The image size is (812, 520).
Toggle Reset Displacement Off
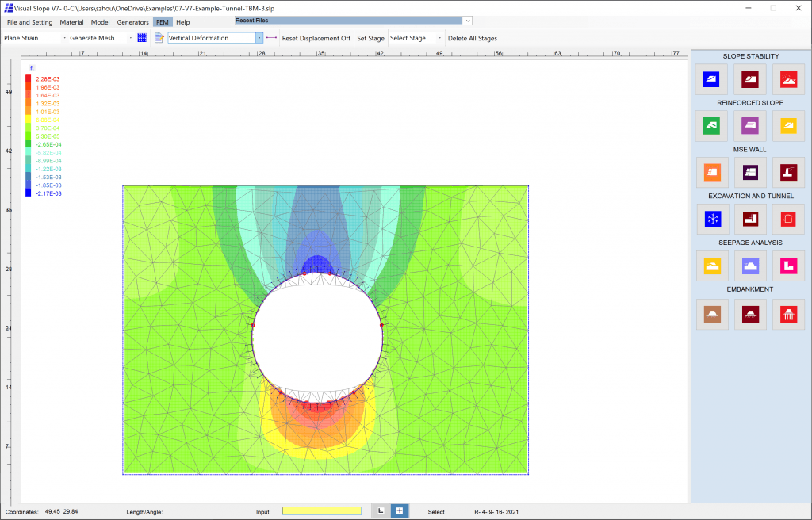pos(316,38)
